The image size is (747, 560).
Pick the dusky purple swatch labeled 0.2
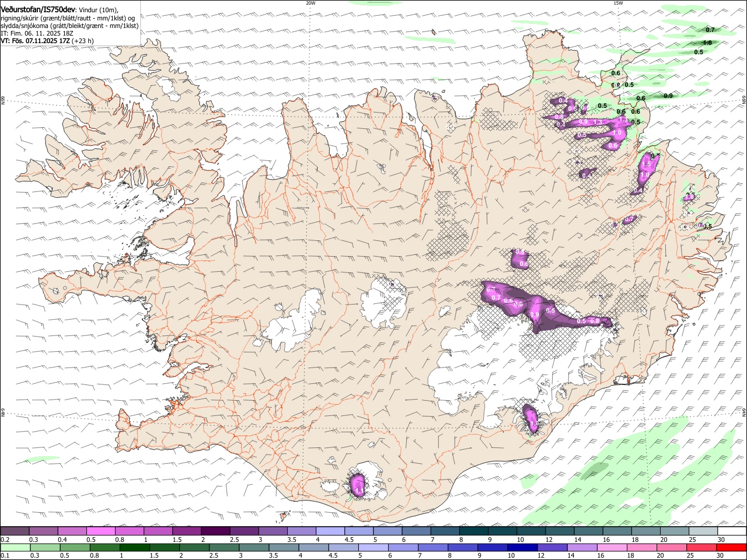click(15, 531)
